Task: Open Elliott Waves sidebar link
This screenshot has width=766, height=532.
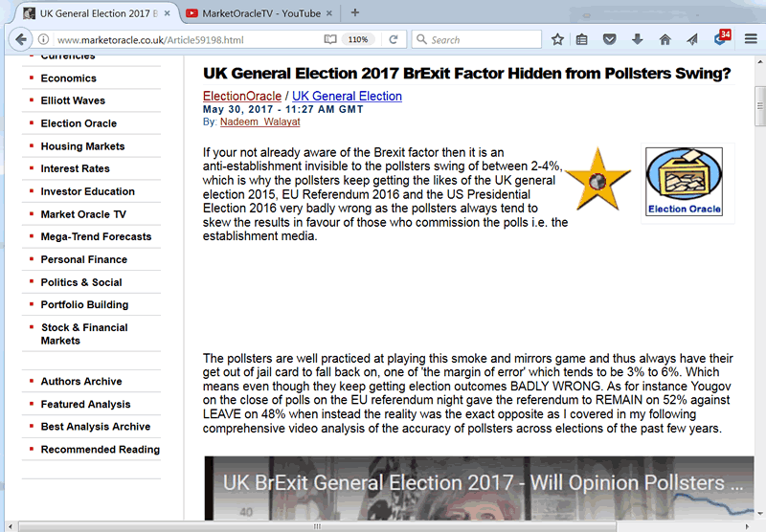Action: [x=73, y=100]
